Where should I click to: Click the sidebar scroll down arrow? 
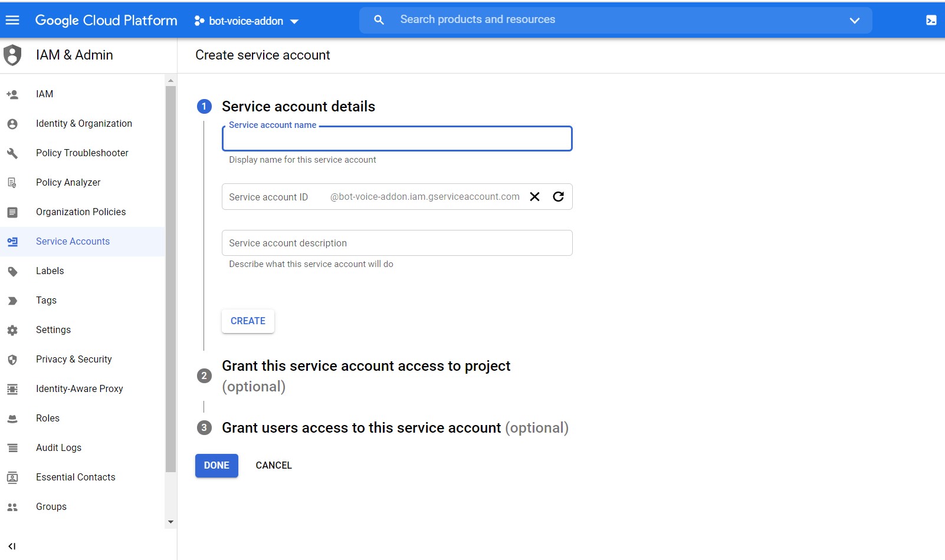pyautogui.click(x=170, y=522)
